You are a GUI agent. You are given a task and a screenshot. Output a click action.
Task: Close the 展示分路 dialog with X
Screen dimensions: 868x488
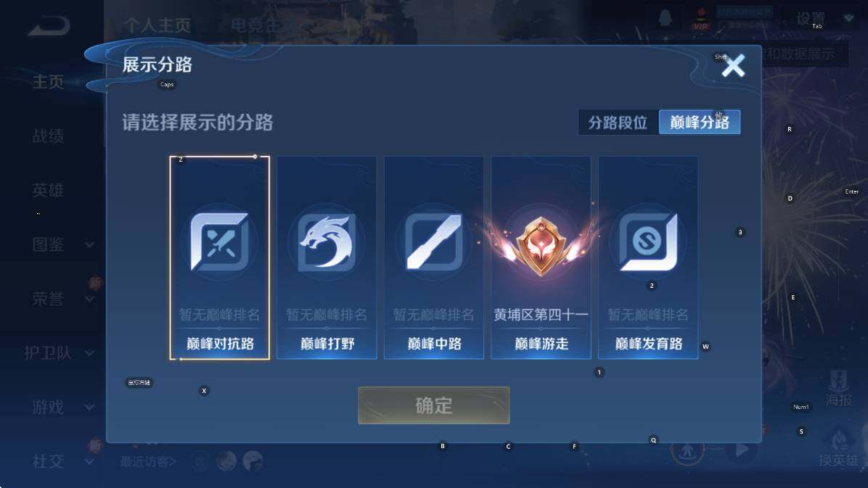734,66
